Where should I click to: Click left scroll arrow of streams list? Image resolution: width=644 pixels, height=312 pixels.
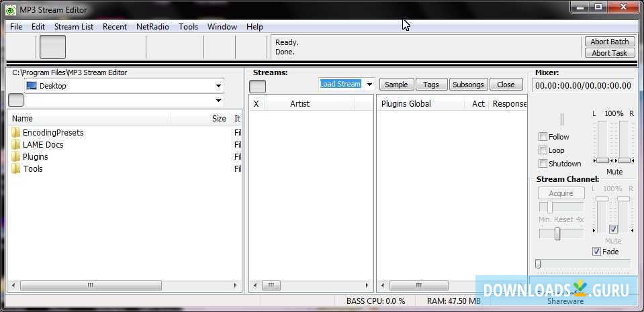coord(255,285)
